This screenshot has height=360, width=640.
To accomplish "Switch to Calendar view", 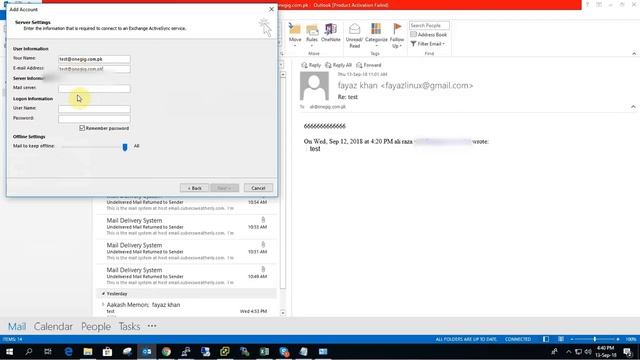I will [53, 327].
